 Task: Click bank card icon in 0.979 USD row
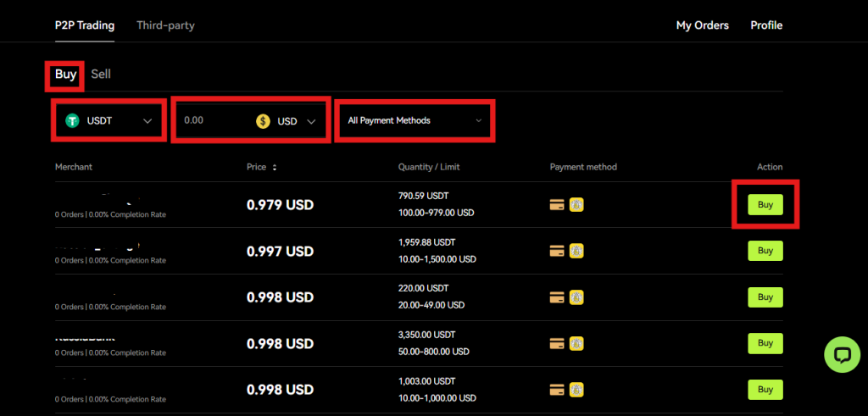557,205
